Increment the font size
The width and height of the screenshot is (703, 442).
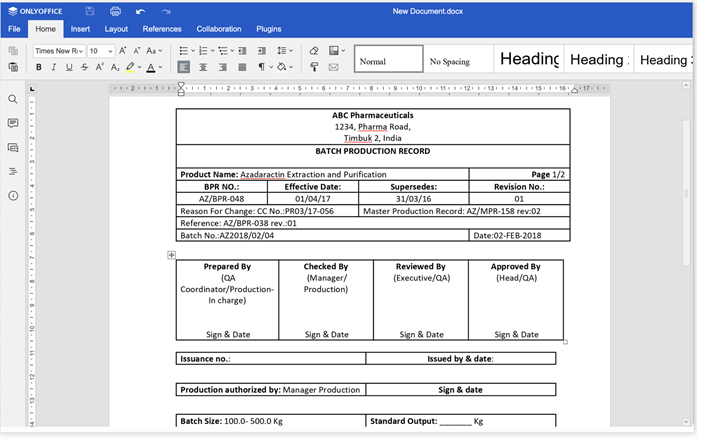[122, 51]
